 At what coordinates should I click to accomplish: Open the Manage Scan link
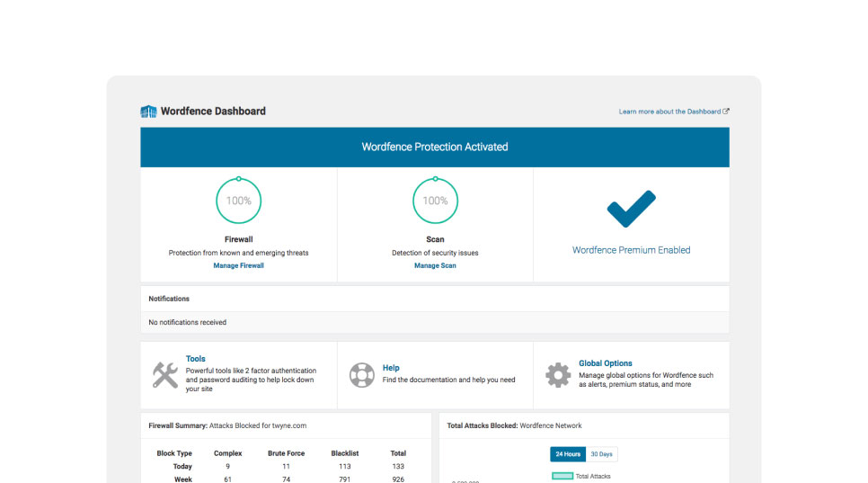[x=435, y=265]
